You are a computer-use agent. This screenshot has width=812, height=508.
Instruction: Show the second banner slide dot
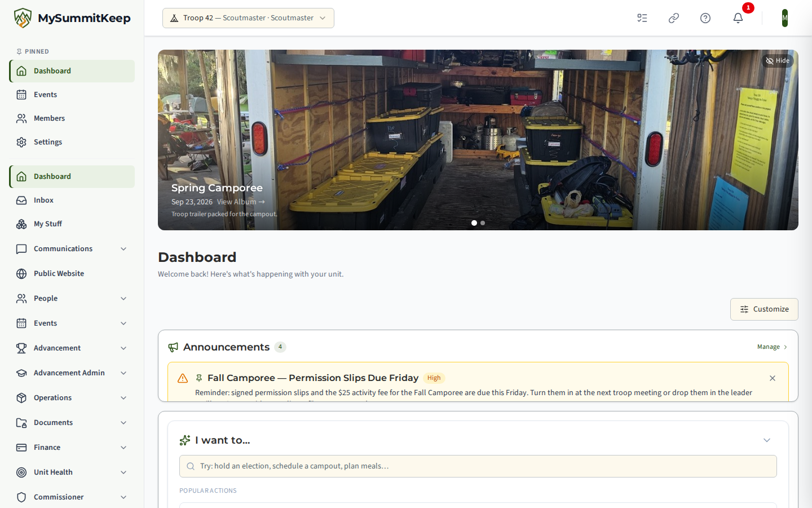click(x=483, y=223)
